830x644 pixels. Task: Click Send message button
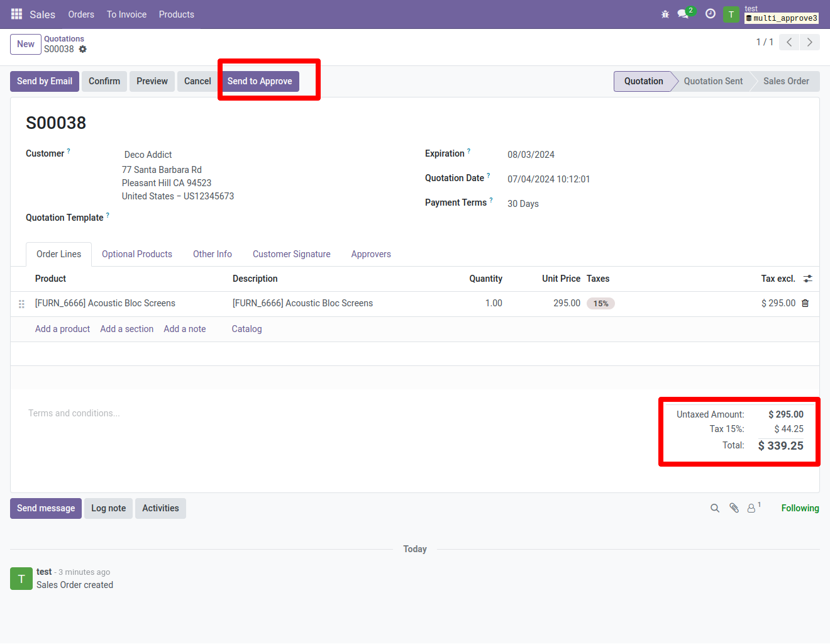tap(46, 508)
